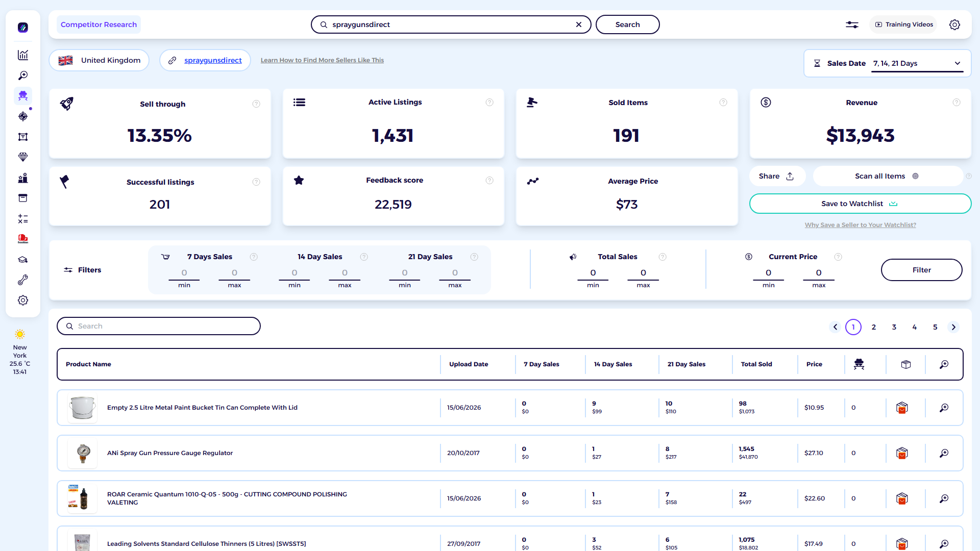The width and height of the screenshot is (980, 551).
Task: Set 21 Day Sales min value
Action: pyautogui.click(x=405, y=273)
